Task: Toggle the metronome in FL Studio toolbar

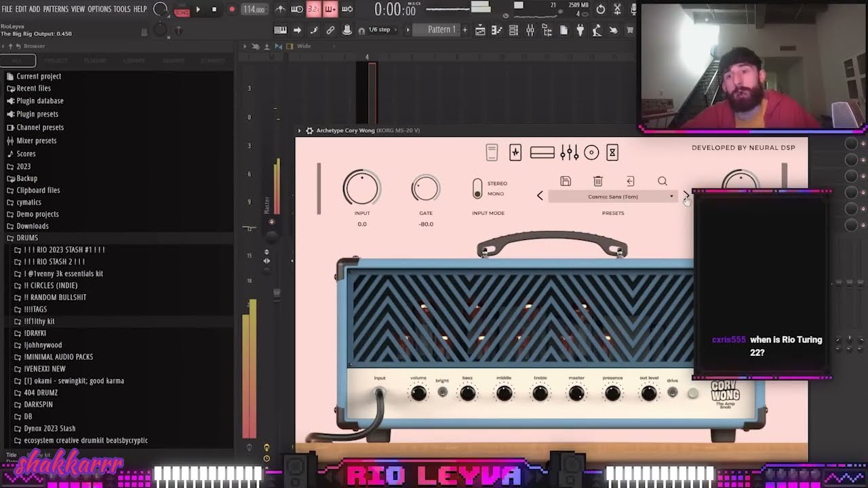Action: pyautogui.click(x=280, y=9)
